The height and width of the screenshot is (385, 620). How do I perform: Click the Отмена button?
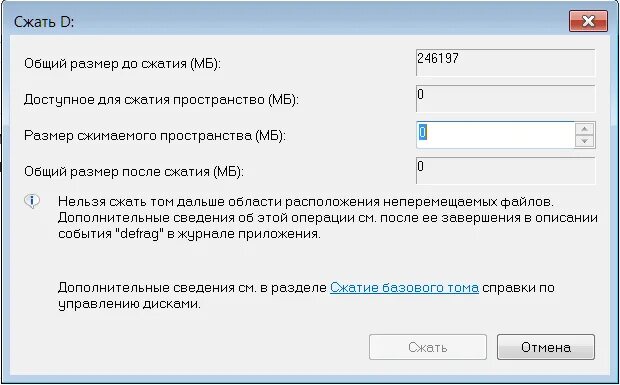pyautogui.click(x=546, y=347)
